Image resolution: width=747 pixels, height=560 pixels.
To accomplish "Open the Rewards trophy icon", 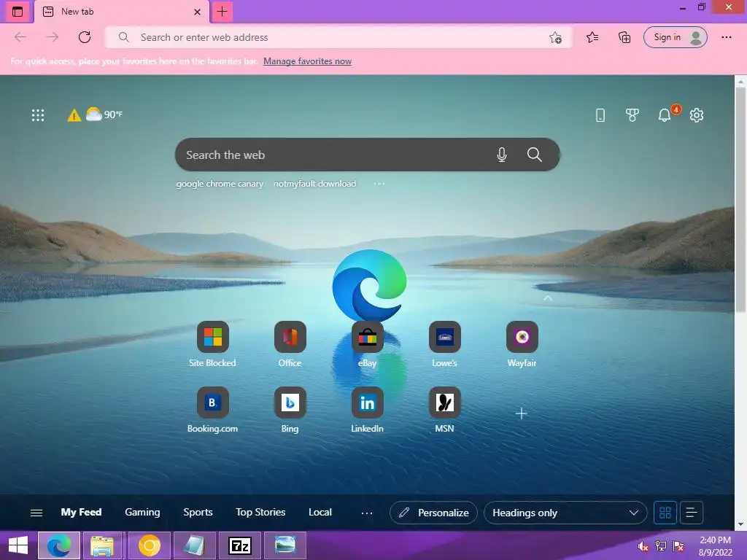I will coord(632,114).
